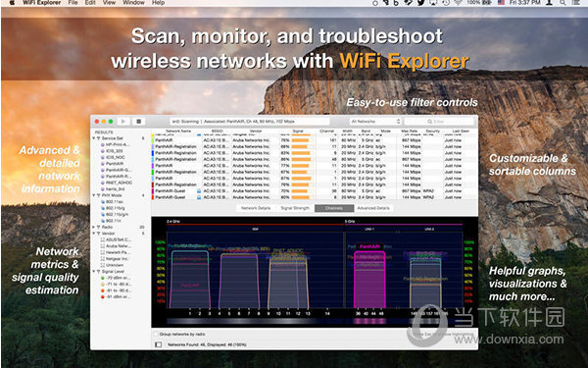Click the 802.11ac PHY mode icon
This screenshot has height=368, width=588.
pyautogui.click(x=103, y=201)
